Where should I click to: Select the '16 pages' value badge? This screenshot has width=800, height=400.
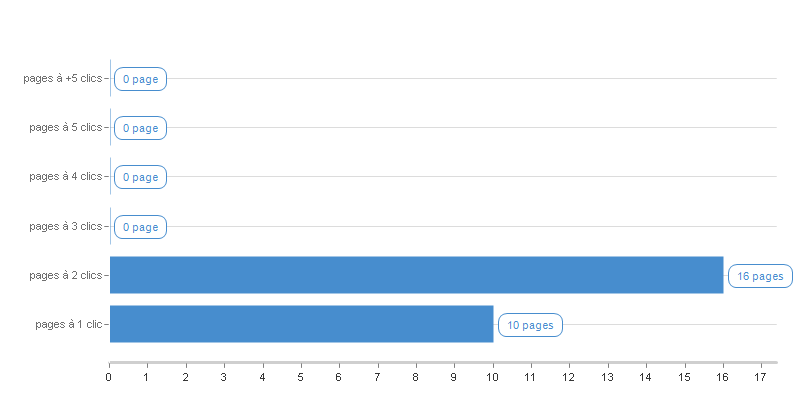(x=760, y=276)
